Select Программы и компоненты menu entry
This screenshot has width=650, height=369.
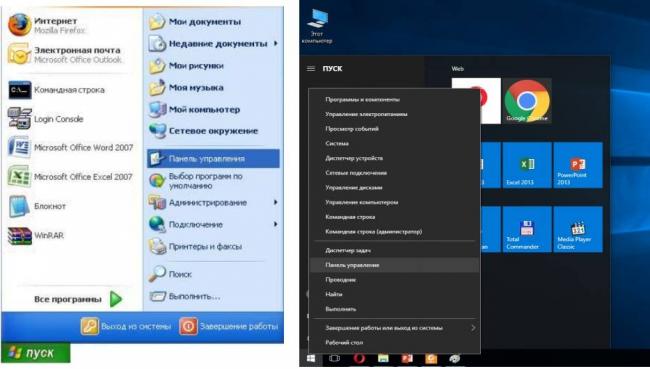[394, 100]
